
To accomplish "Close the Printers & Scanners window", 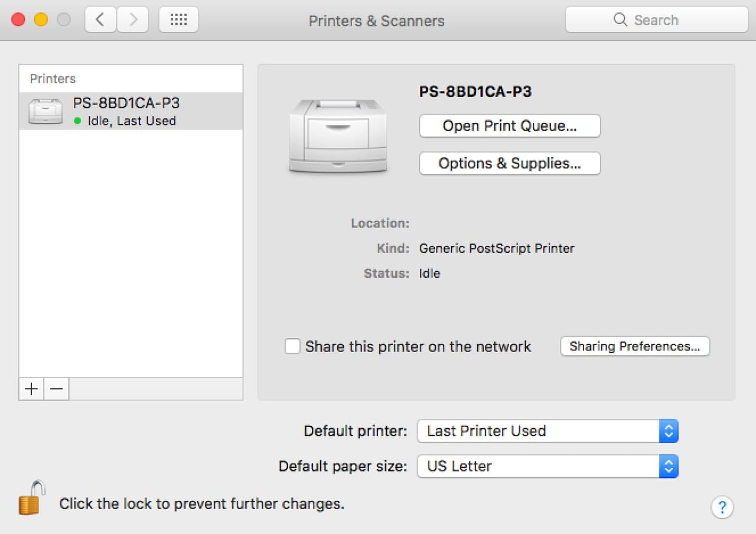I will click(x=18, y=20).
